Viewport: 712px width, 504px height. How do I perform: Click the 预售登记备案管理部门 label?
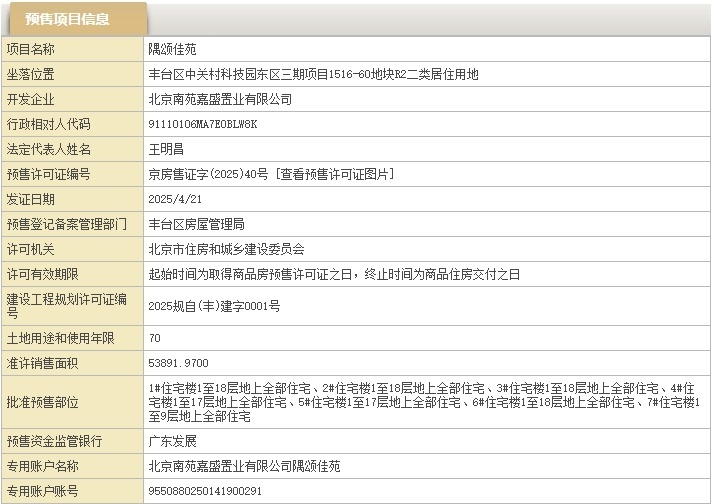point(67,224)
